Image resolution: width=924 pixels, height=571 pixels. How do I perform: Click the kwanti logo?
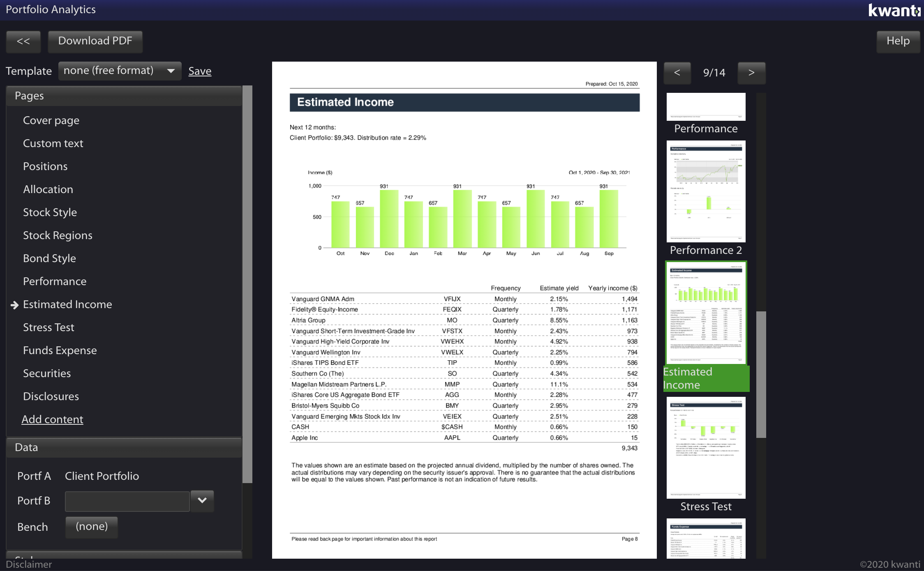[x=894, y=10]
